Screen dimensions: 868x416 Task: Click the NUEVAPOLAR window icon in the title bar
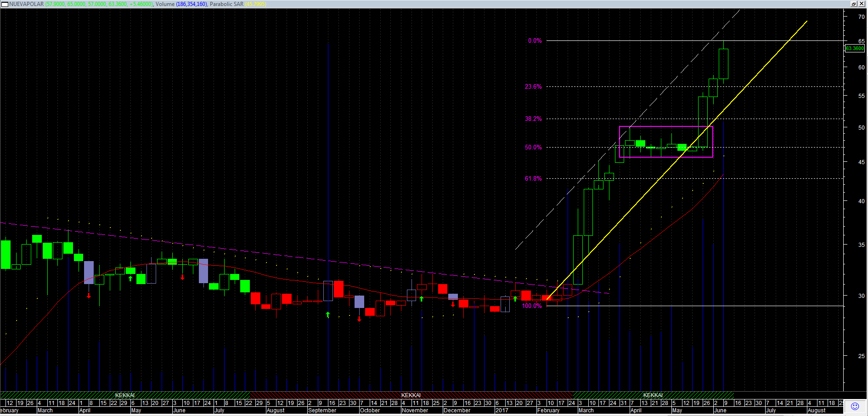pos(5,4)
